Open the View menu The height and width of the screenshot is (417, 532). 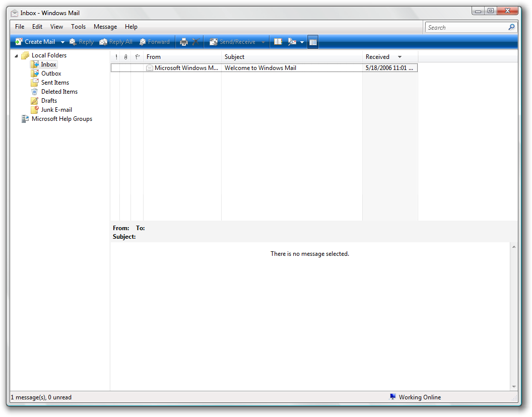coord(56,27)
